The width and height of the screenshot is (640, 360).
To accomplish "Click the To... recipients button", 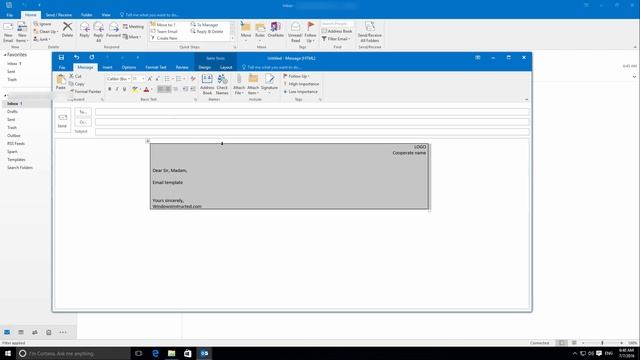I will tap(83, 112).
